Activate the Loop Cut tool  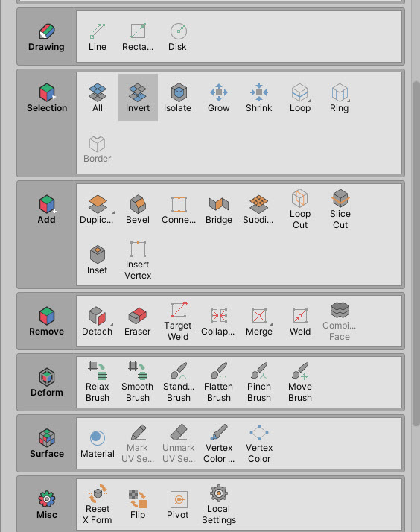tap(300, 209)
